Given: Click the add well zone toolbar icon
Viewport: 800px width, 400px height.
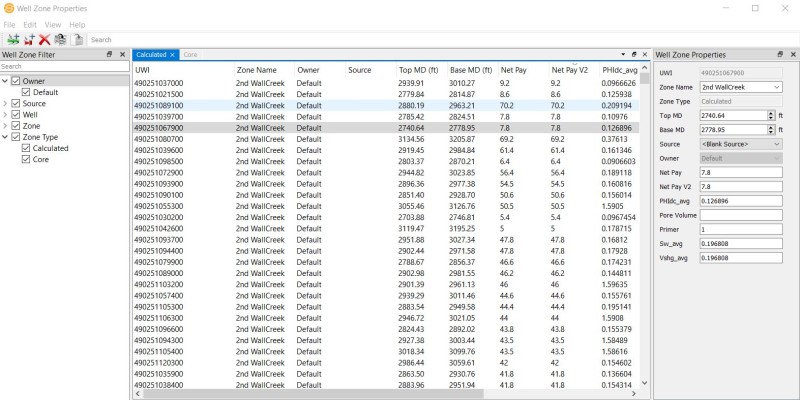Looking at the screenshot, I should point(12,39).
